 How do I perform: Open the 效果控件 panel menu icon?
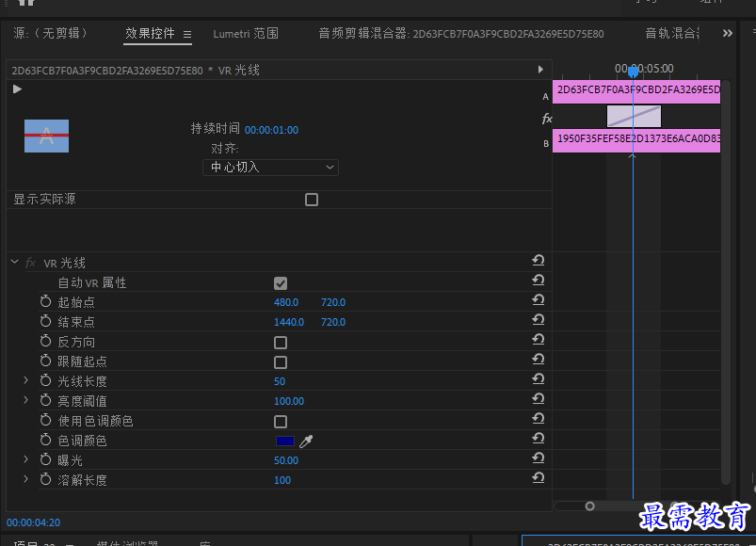coord(187,34)
